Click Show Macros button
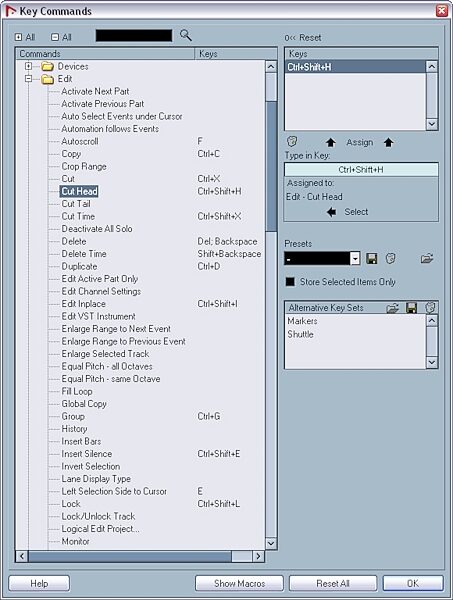 [240, 584]
